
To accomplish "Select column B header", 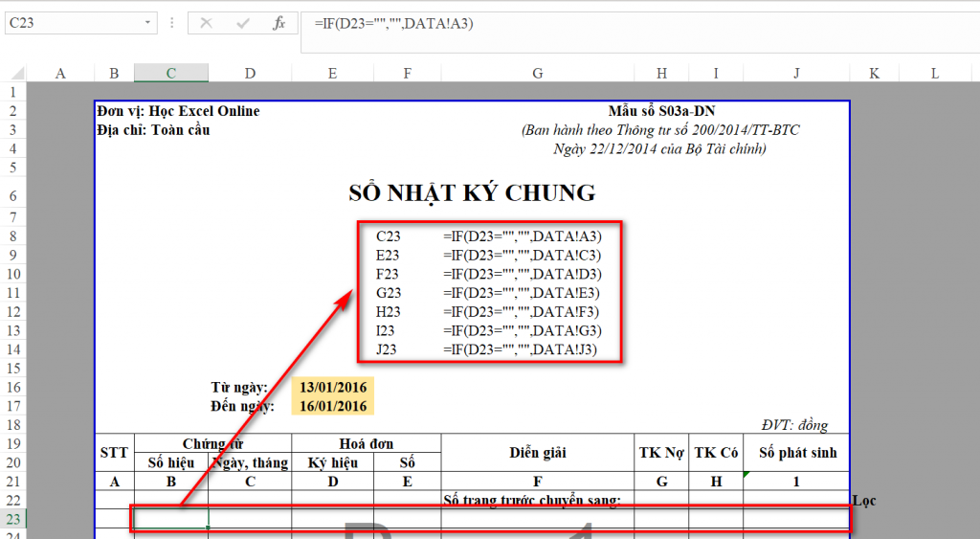I will 115,73.
